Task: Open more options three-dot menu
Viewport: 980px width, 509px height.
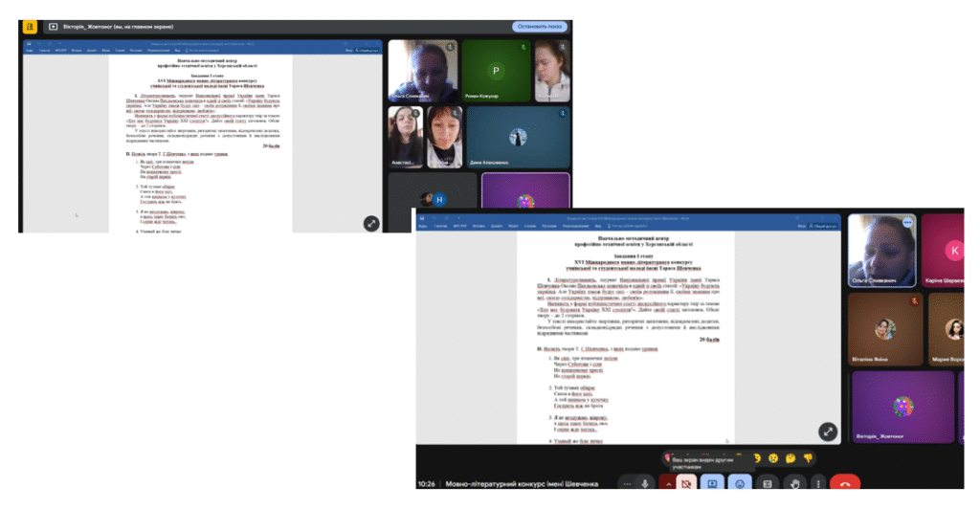Action: (816, 483)
